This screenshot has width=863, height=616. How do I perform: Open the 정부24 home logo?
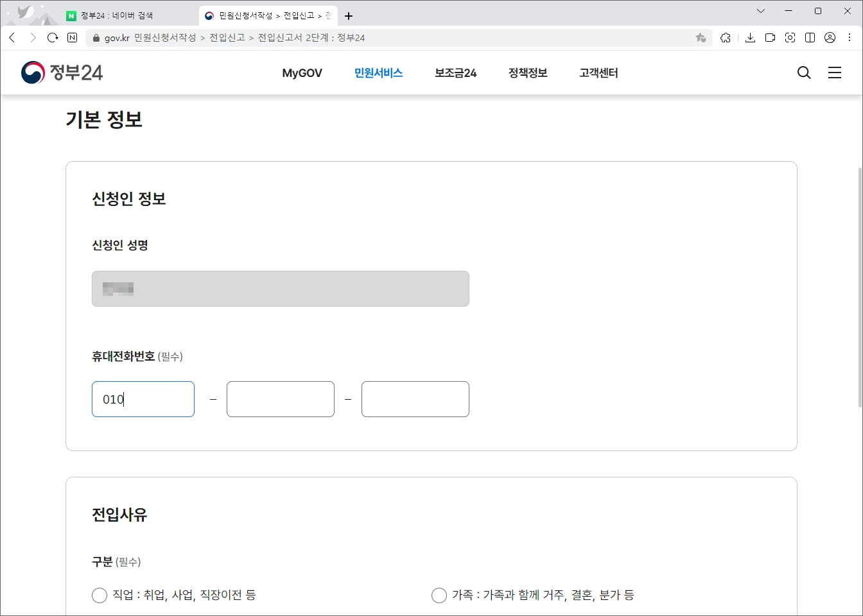pos(62,72)
